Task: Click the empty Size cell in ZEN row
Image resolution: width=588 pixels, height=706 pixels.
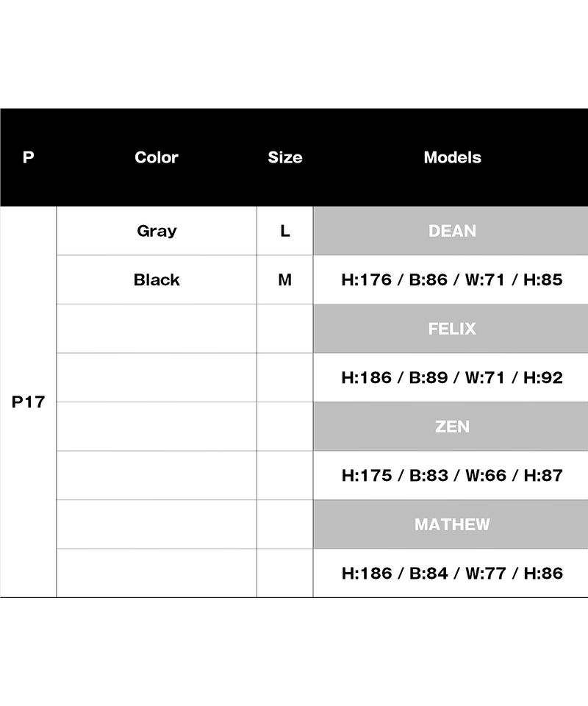Action: click(x=285, y=427)
